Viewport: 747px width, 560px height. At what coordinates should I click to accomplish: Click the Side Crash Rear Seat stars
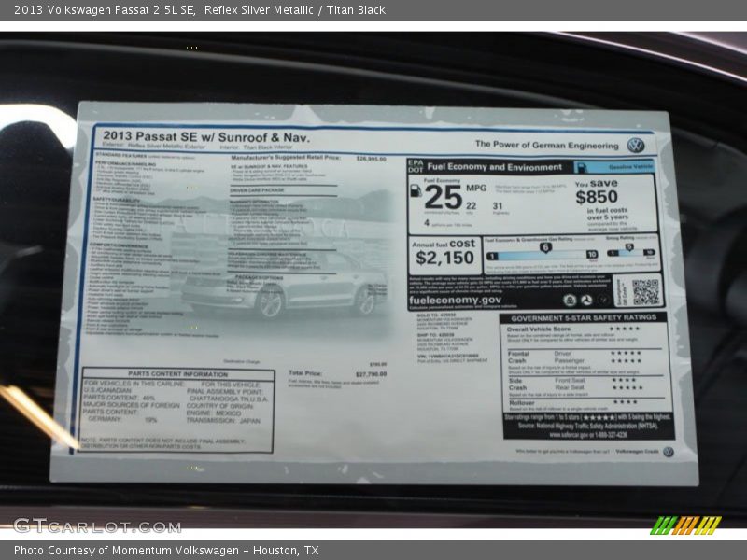(x=627, y=387)
